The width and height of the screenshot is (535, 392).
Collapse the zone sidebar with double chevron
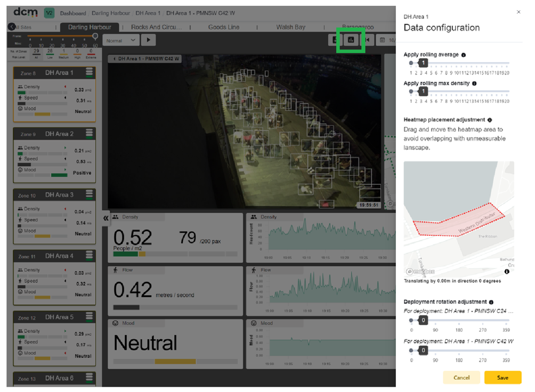click(x=106, y=218)
